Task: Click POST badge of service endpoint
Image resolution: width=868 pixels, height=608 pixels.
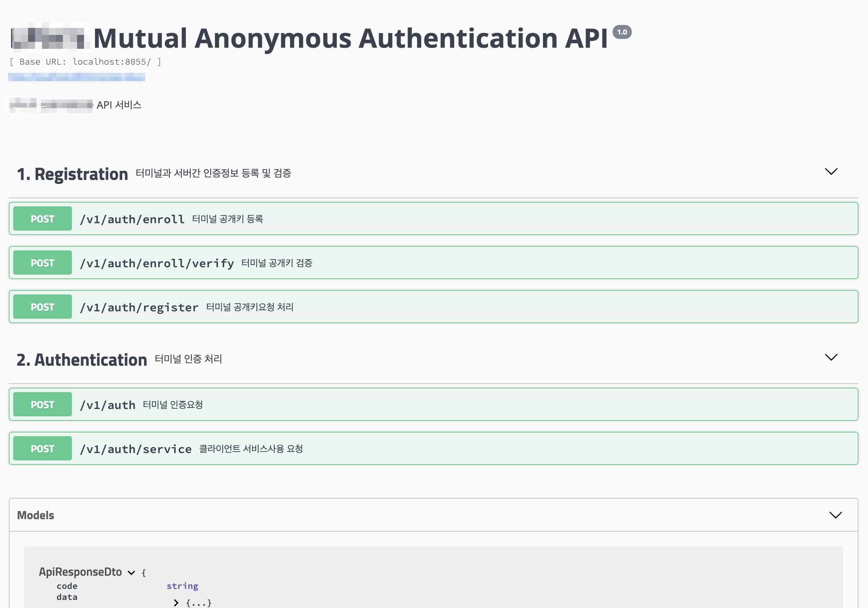Action: [x=42, y=449]
